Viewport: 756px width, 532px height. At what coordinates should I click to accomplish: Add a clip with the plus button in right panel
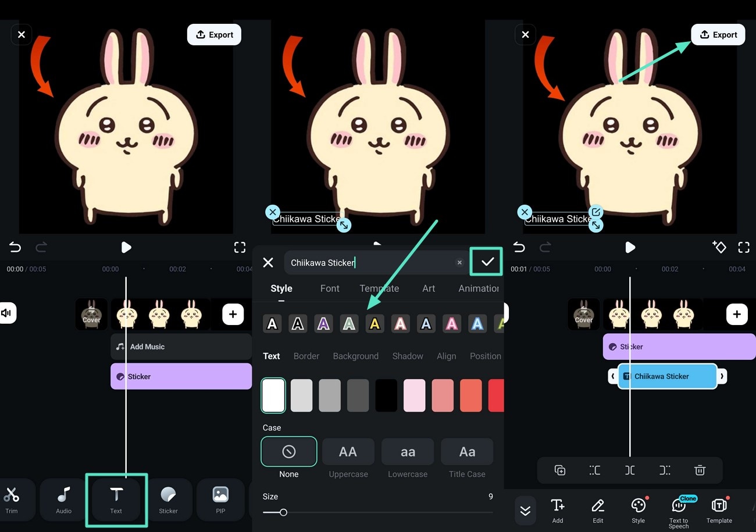737,315
